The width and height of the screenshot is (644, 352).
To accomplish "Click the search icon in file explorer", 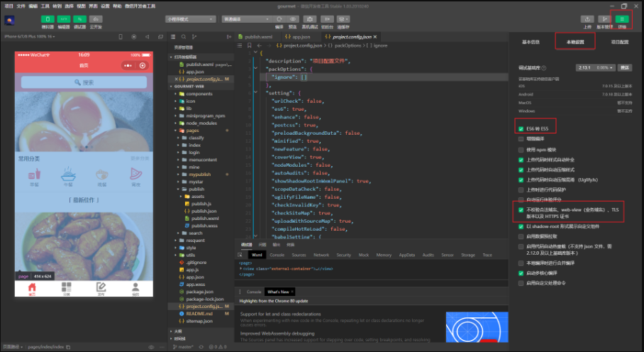I will (184, 35).
